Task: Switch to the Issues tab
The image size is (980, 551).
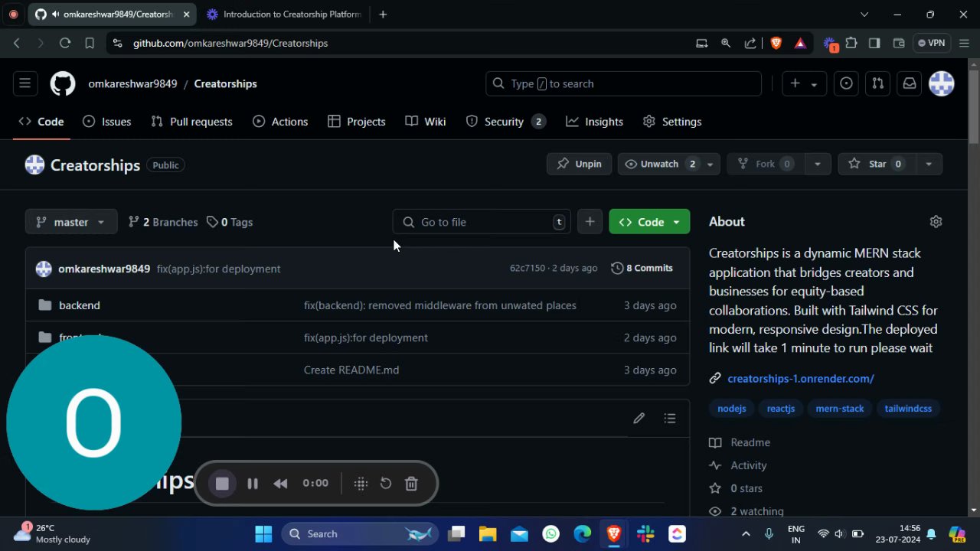Action: point(107,122)
